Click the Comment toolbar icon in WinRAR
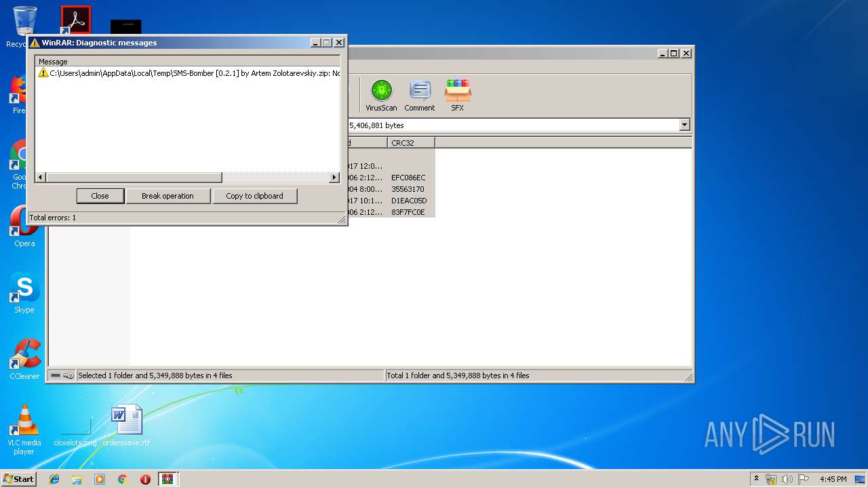This screenshot has height=488, width=868. 420,96
